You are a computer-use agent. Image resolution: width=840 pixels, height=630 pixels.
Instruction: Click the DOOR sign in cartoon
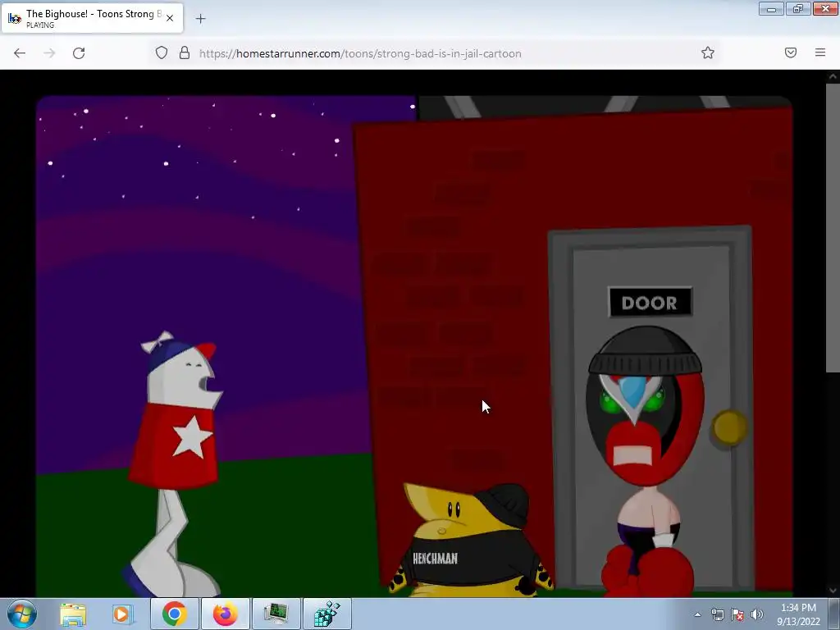(650, 303)
